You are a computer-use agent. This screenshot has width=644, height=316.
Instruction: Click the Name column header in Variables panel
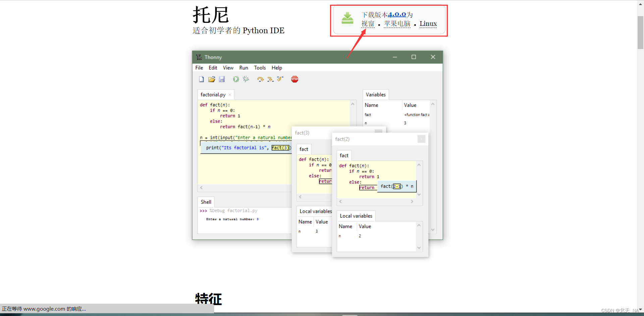(371, 105)
